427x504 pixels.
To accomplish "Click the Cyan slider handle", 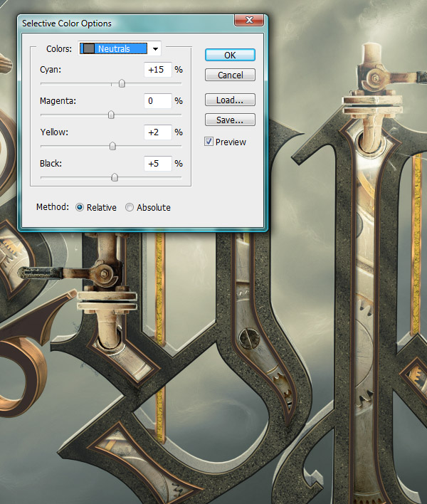I will pyautogui.click(x=122, y=83).
